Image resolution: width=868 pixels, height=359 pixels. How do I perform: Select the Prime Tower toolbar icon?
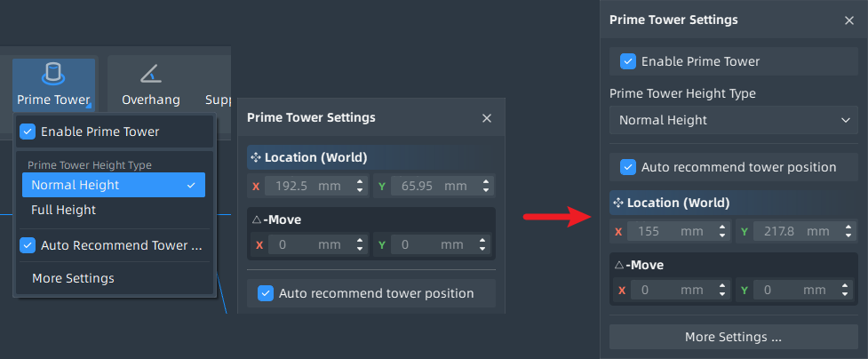53,74
